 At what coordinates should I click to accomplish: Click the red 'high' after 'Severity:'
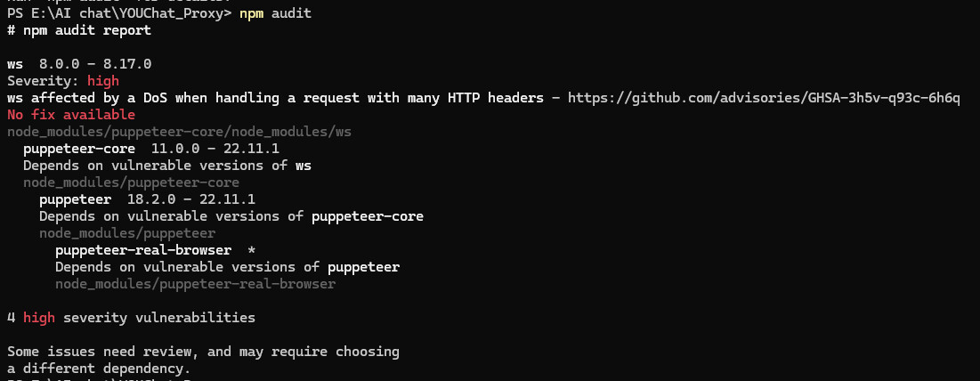click(102, 81)
